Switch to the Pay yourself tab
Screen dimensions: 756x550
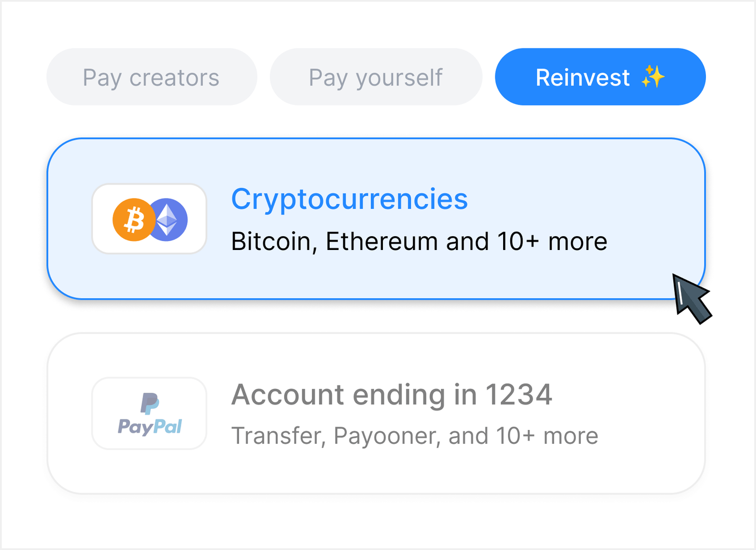coord(376,77)
